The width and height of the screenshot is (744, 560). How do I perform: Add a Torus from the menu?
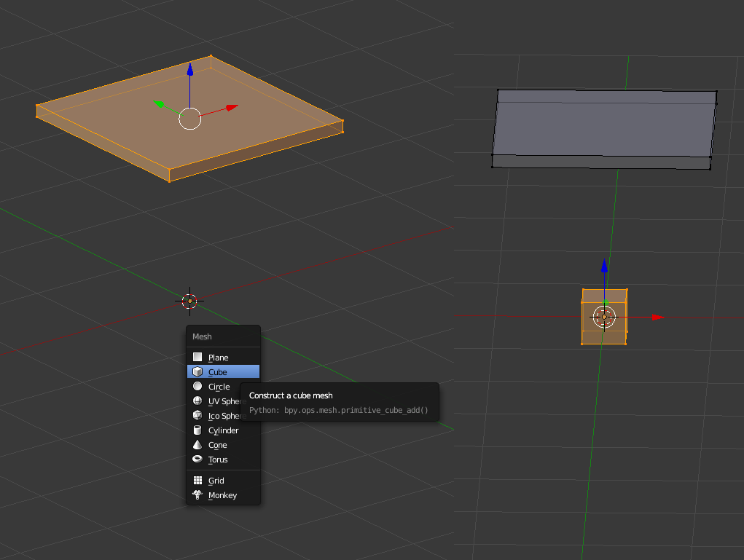[218, 460]
